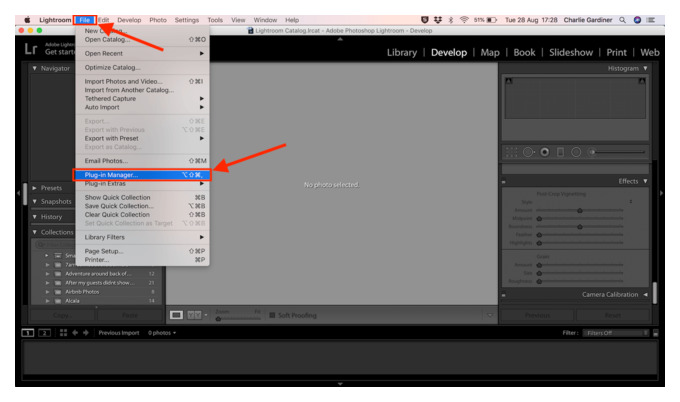The width and height of the screenshot is (680, 402).
Task: Click the Lr logo identity plate
Action: 31,49
